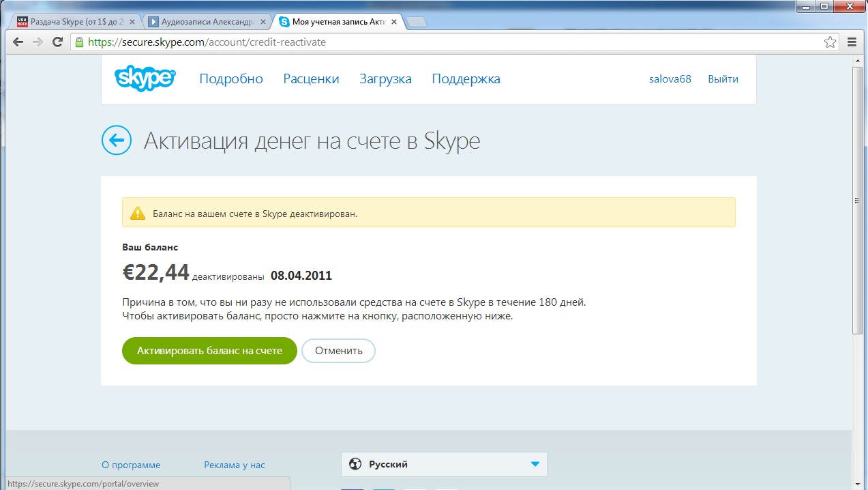Image resolution: width=868 pixels, height=490 pixels.
Task: Click the scrollbar up arrow
Action: click(858, 61)
